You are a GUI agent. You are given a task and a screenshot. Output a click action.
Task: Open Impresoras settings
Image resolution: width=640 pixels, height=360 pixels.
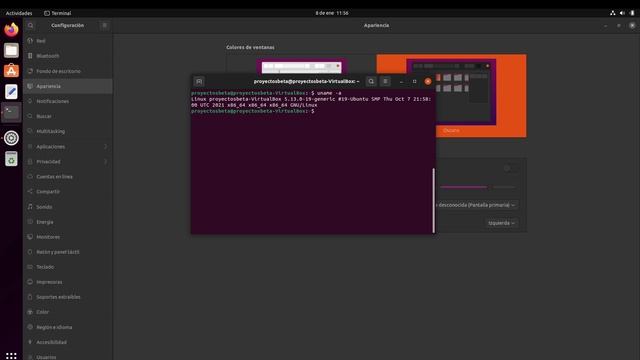tap(68, 282)
